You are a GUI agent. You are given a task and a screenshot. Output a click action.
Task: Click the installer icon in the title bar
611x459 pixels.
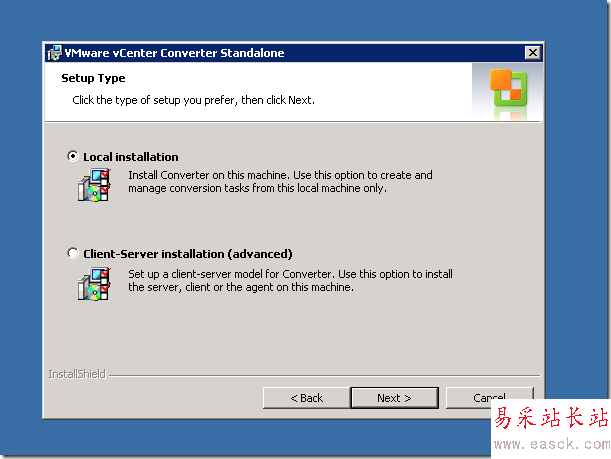coord(54,53)
